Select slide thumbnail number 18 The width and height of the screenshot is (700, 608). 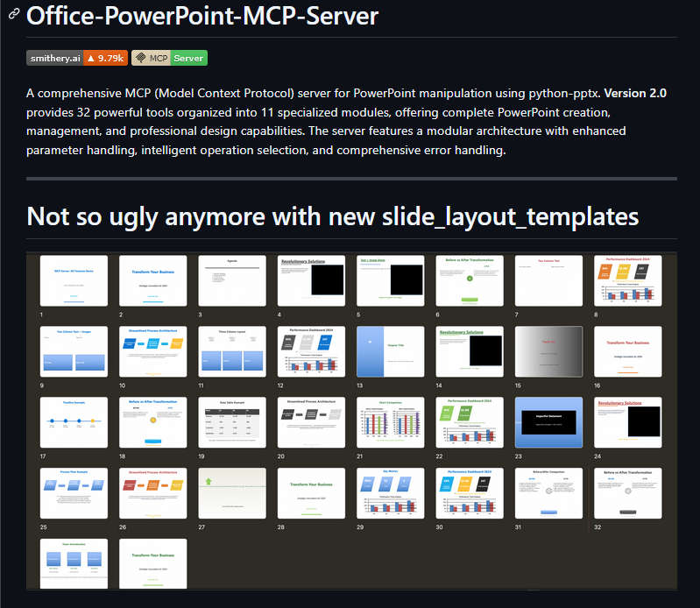coord(153,423)
